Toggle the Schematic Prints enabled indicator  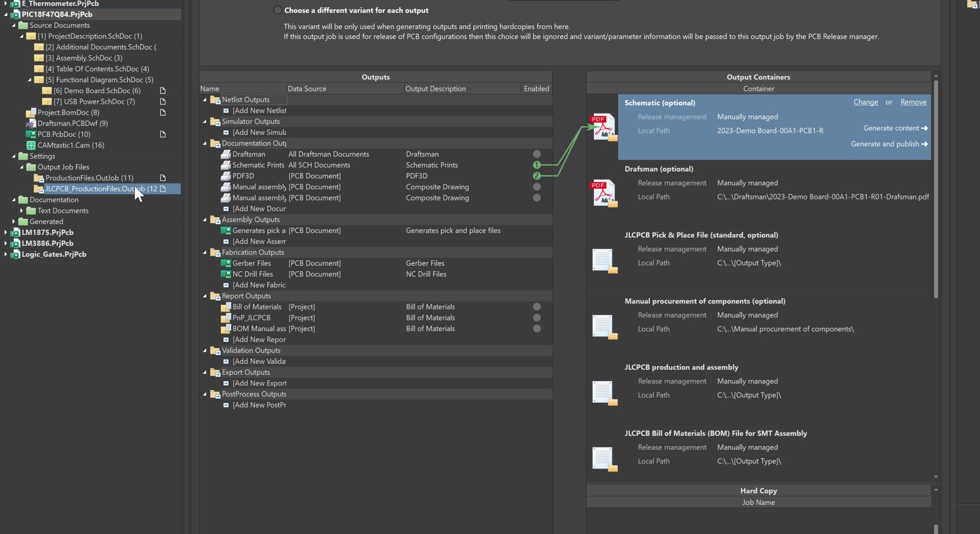click(x=536, y=165)
